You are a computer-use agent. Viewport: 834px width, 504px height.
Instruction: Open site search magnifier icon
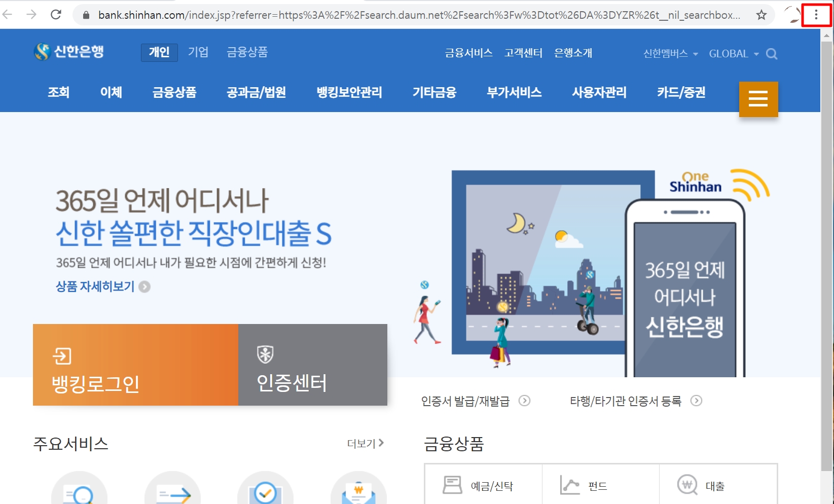pos(772,54)
